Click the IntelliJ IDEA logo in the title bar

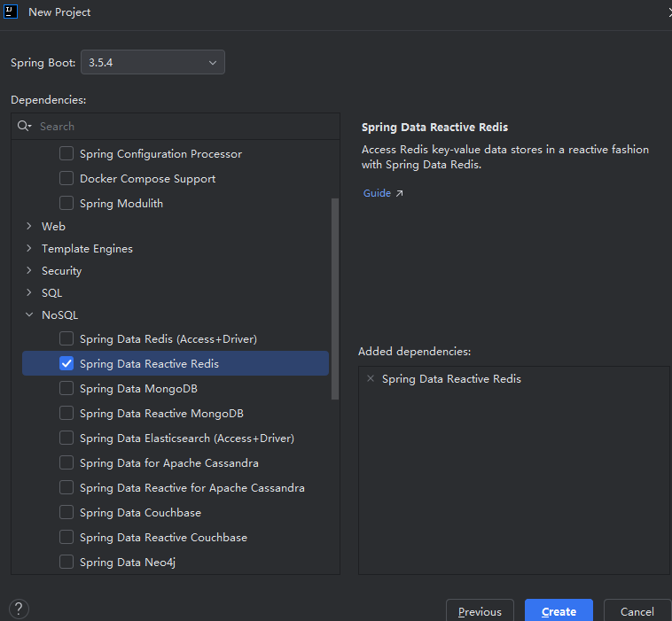(x=11, y=12)
